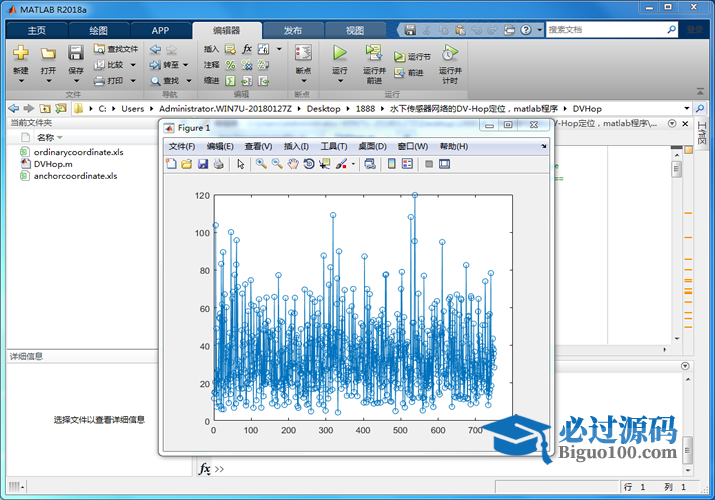Click the 查找文件 button
Screen dimensions: 715x500
click(x=116, y=49)
